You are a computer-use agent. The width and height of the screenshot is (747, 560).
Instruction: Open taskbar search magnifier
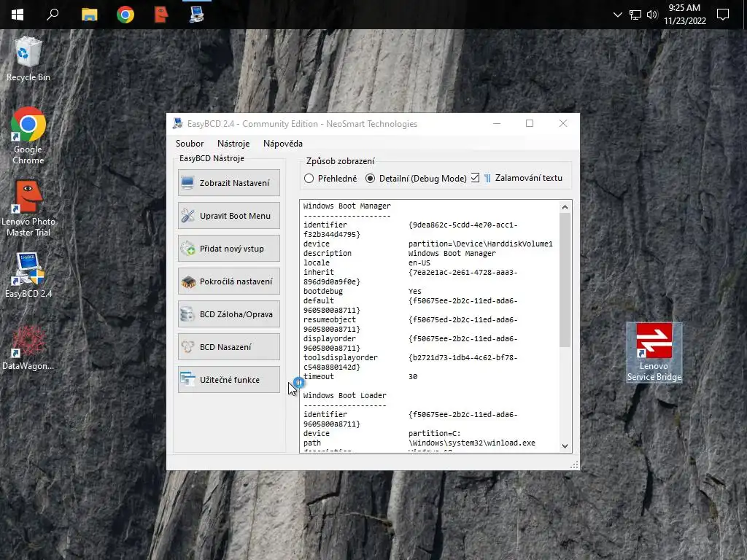(53, 15)
